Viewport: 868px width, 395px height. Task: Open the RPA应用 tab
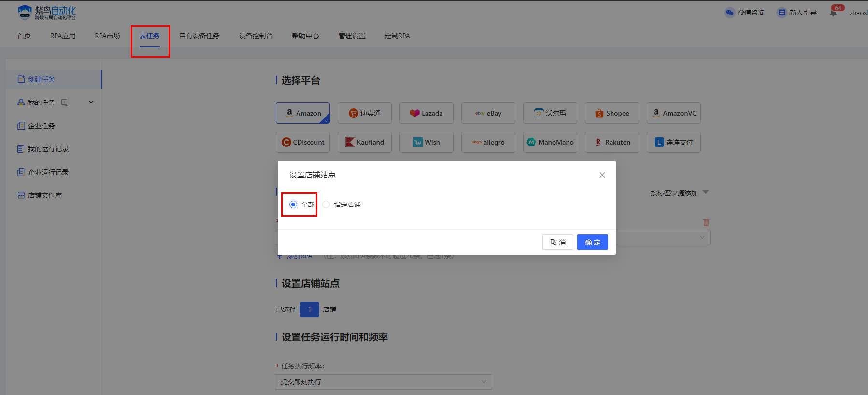coord(63,36)
